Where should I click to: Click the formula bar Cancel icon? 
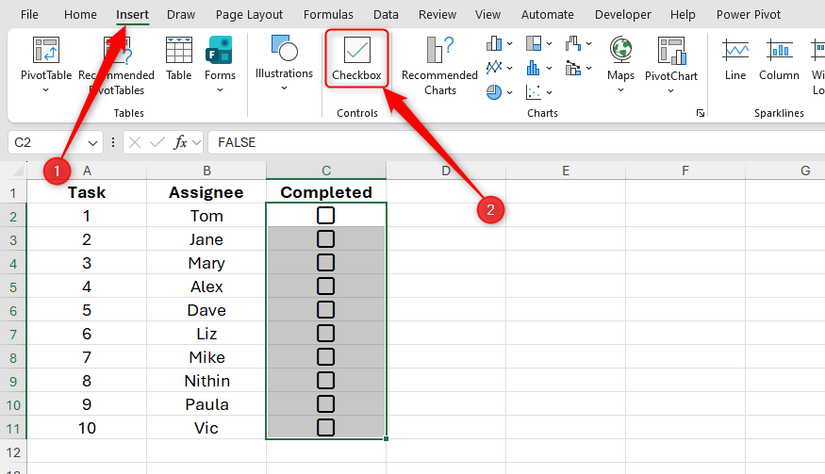(135, 142)
